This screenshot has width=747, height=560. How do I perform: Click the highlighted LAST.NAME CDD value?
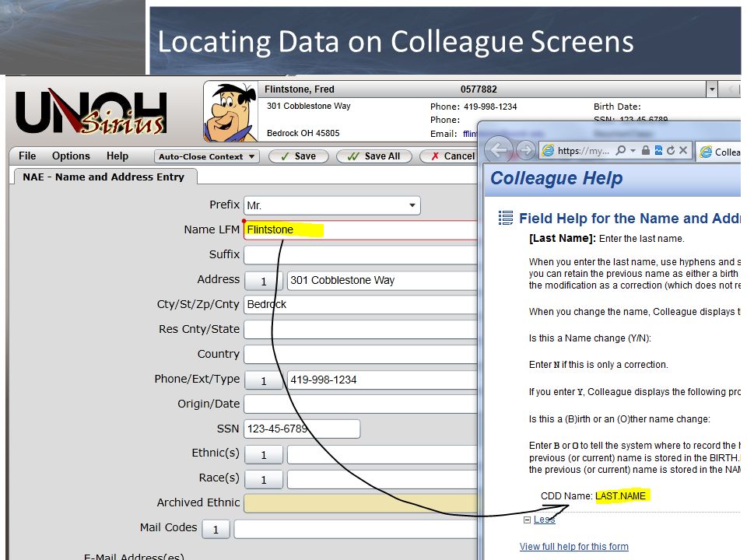click(620, 495)
